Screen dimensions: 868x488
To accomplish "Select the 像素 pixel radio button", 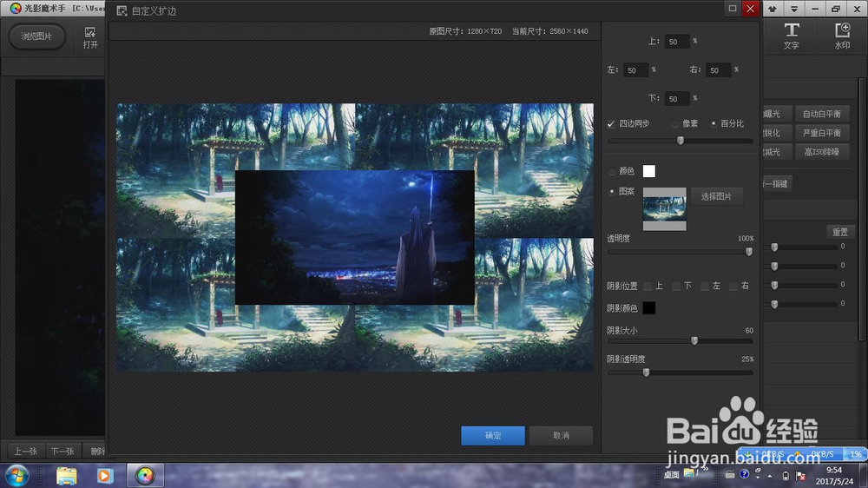I will tap(674, 123).
